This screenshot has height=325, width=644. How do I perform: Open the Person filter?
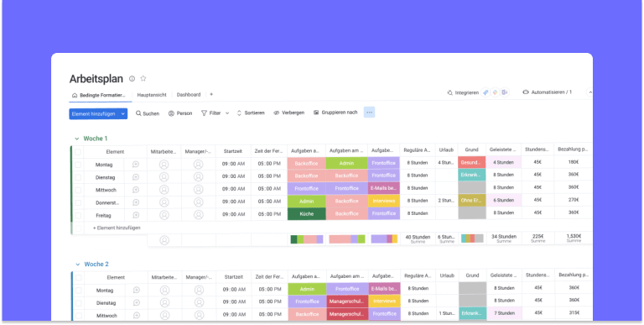point(180,113)
